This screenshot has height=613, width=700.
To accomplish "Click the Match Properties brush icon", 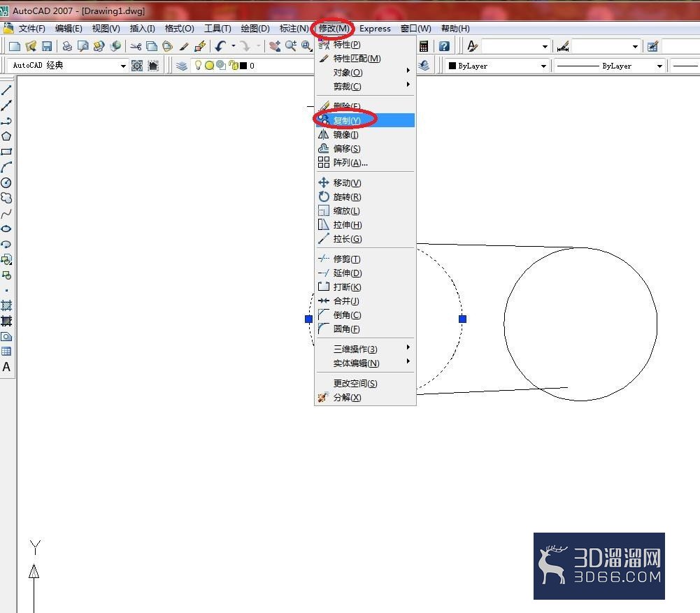I will pos(184,46).
